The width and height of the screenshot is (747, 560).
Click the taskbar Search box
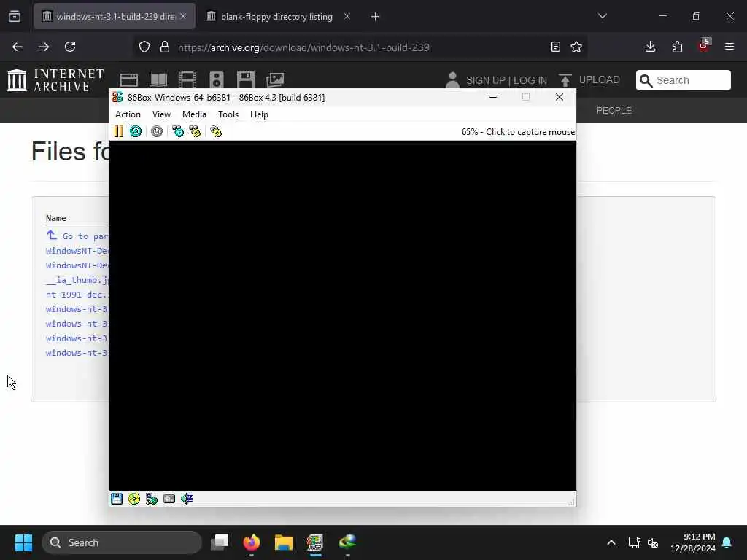pyautogui.click(x=122, y=542)
